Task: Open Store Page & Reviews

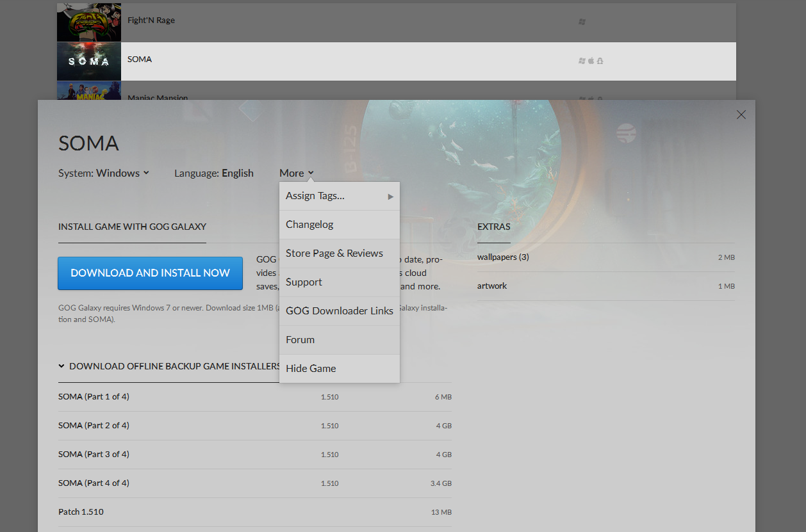Action: coord(340,254)
